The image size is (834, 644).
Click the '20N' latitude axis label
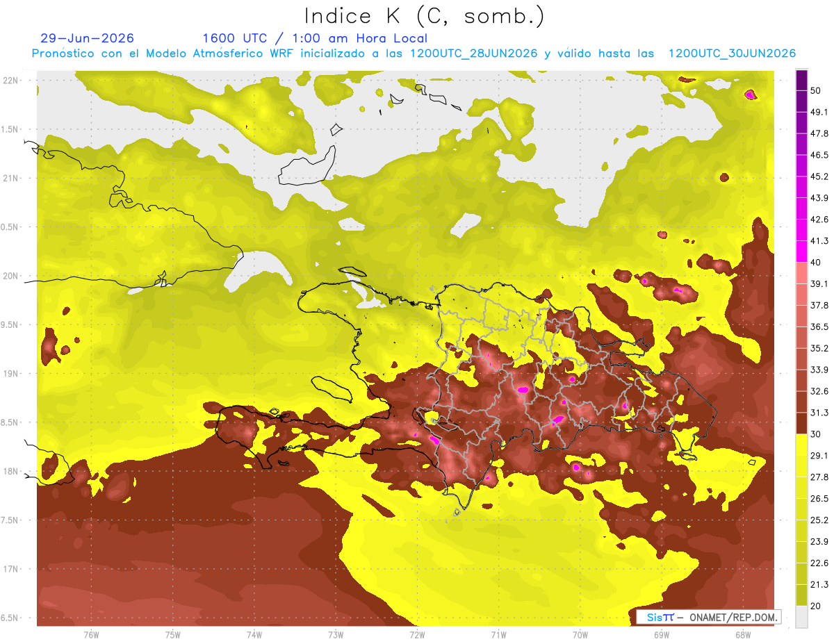coord(10,276)
